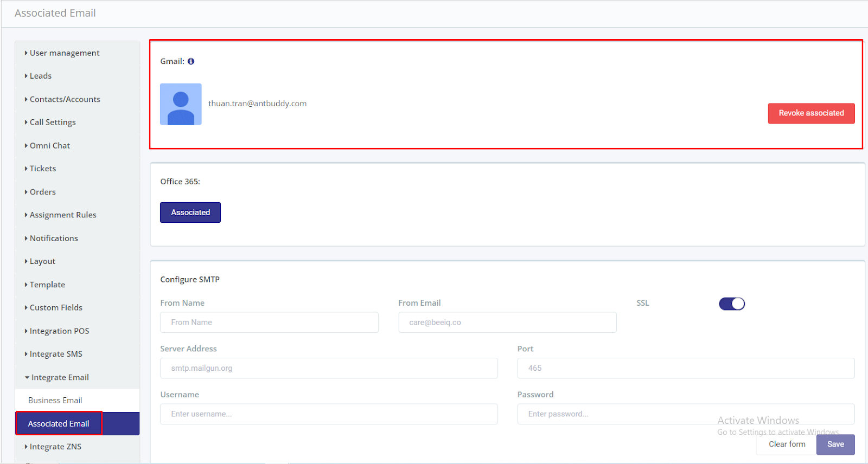Image resolution: width=868 pixels, height=464 pixels.
Task: Focus the Server Address field
Action: click(329, 368)
